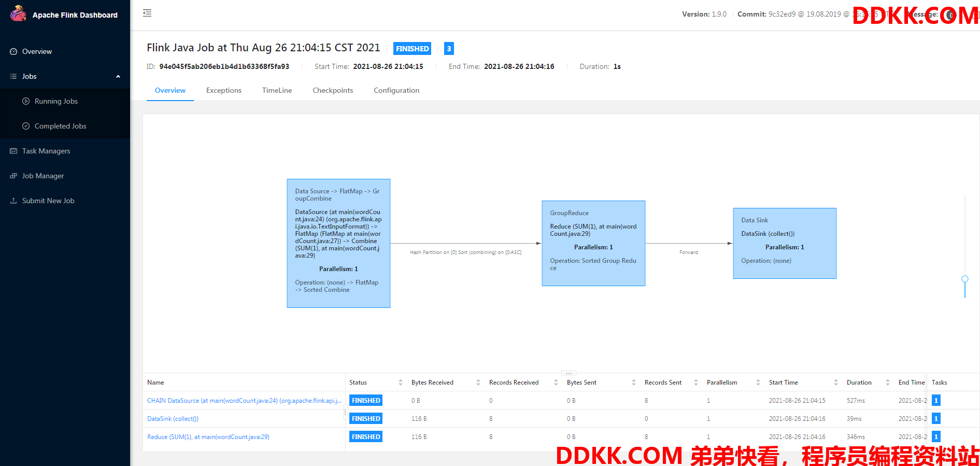Sort table by Status column

[400, 383]
